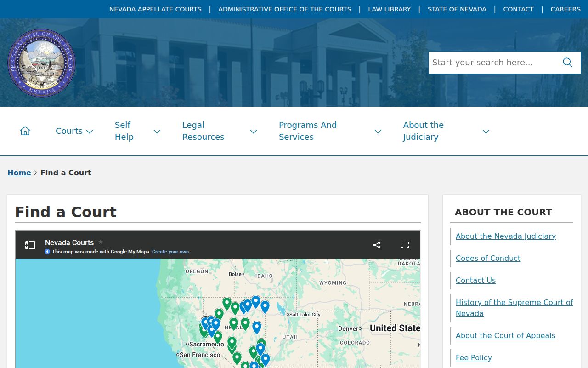Open the Courts menu item
The width and height of the screenshot is (588, 368).
click(69, 131)
